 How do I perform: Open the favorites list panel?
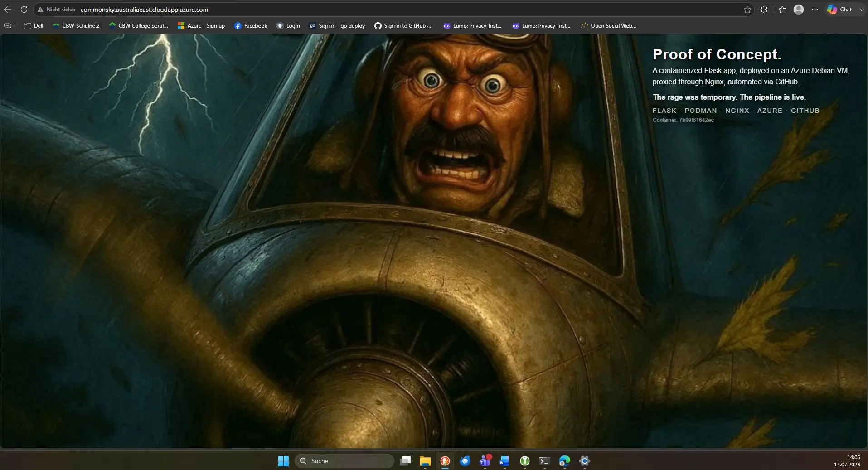tap(782, 10)
